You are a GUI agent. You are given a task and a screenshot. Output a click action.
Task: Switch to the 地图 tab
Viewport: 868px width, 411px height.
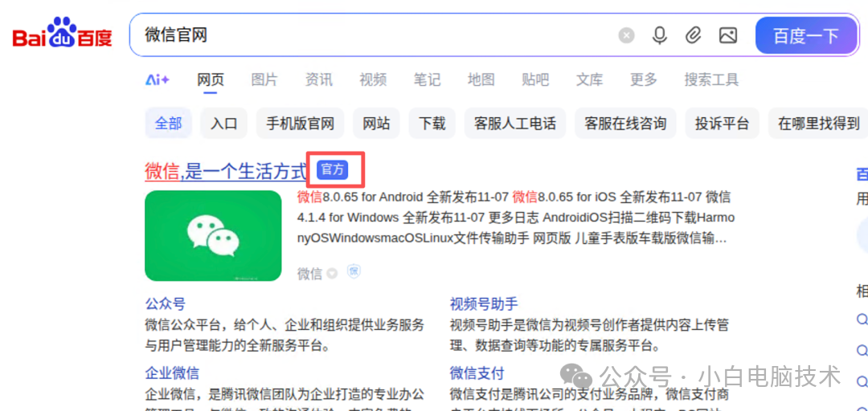click(x=481, y=79)
